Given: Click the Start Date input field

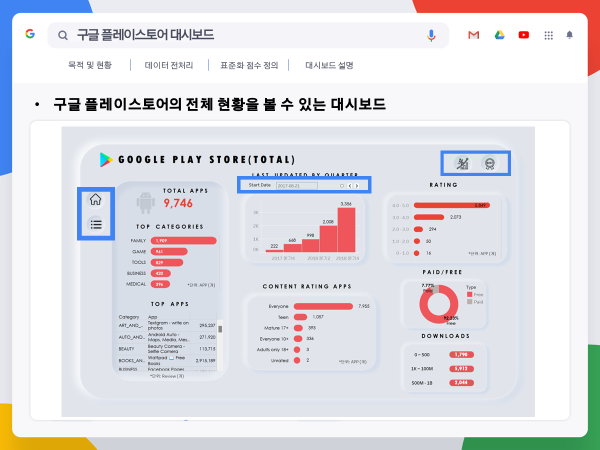Looking at the screenshot, I should pyautogui.click(x=297, y=186).
